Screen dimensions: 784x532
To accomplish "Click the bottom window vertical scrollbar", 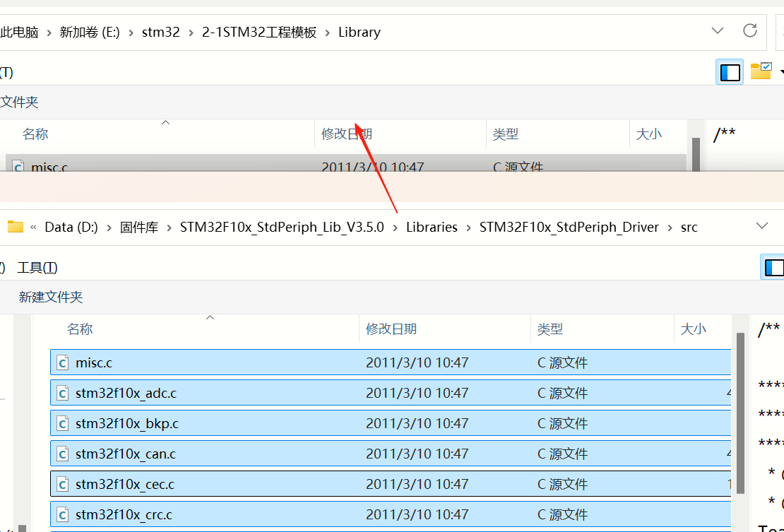I will pyautogui.click(x=740, y=413).
